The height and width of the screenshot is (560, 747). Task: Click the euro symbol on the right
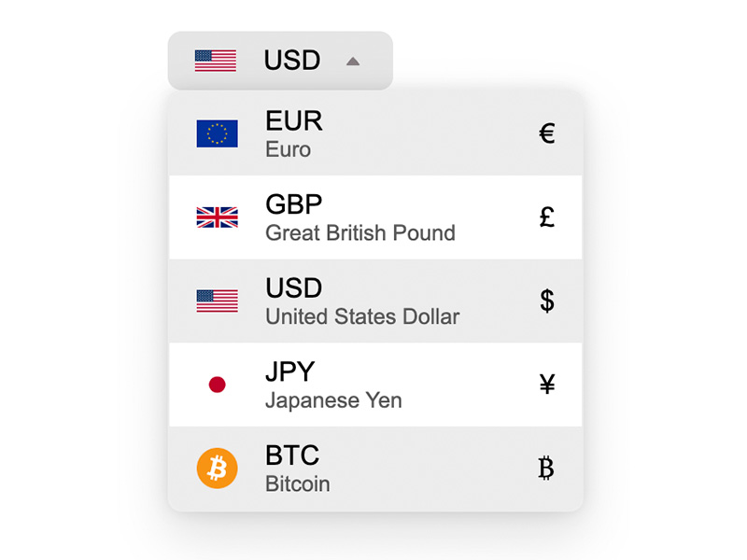click(x=547, y=133)
